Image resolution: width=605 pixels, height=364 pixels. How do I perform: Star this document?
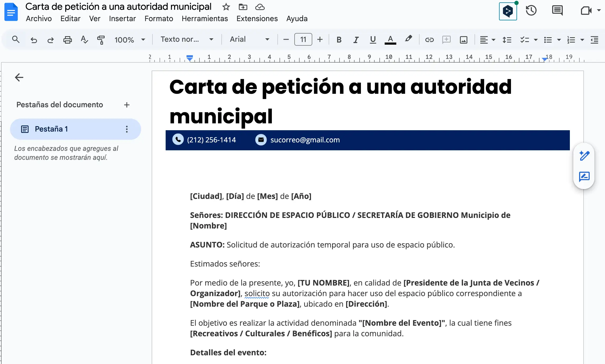pos(226,7)
